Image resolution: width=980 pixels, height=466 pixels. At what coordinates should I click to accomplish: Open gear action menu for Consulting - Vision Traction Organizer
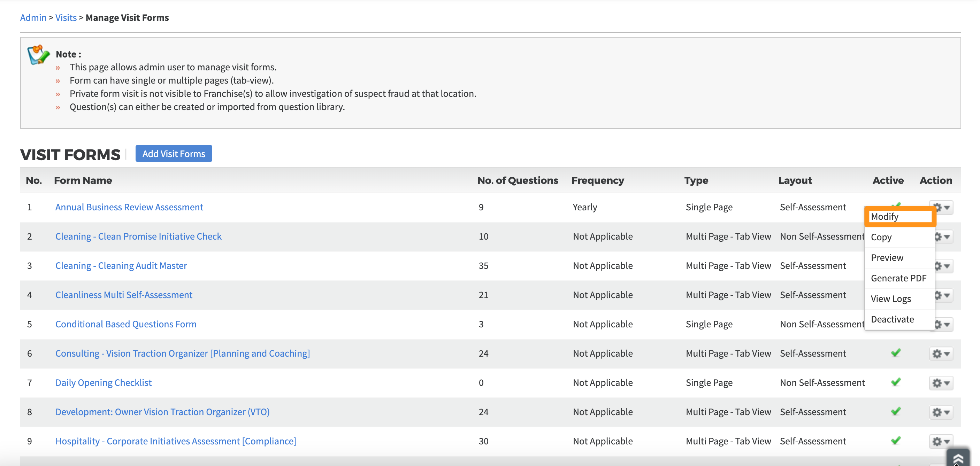[941, 354]
